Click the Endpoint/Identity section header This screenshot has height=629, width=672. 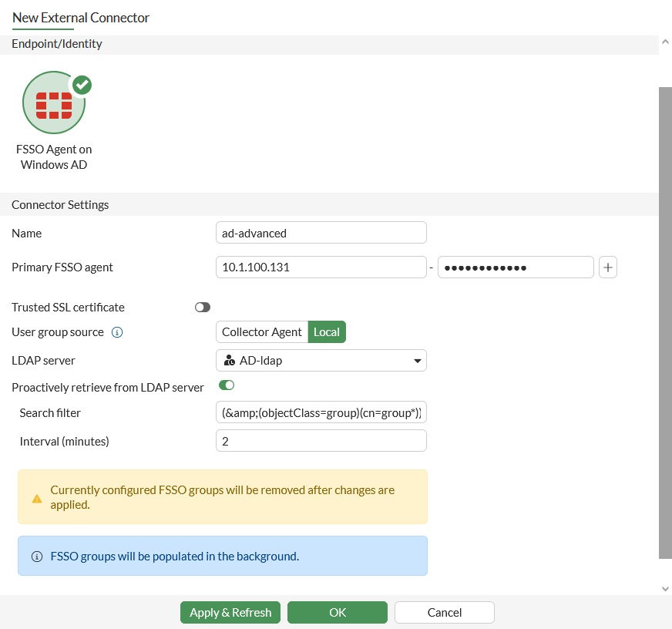point(56,44)
